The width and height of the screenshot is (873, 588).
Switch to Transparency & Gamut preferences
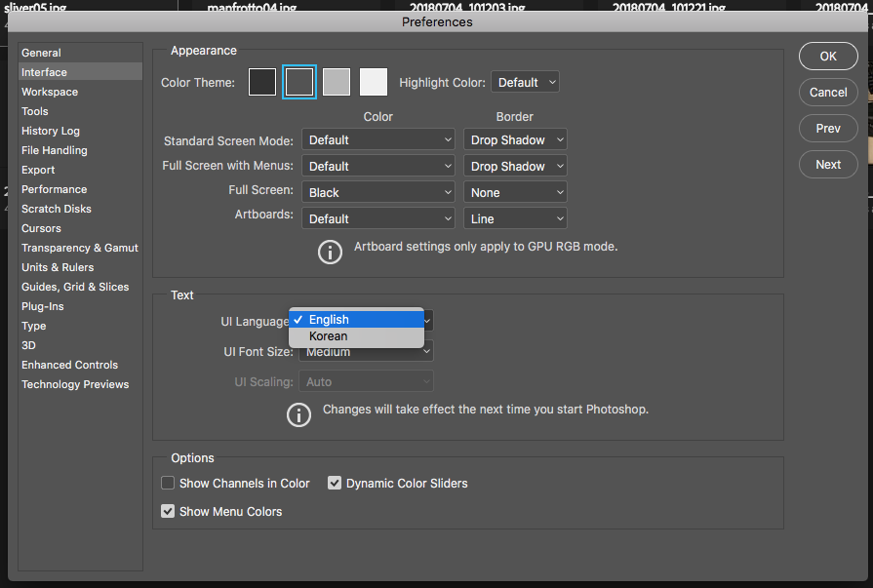tap(80, 248)
